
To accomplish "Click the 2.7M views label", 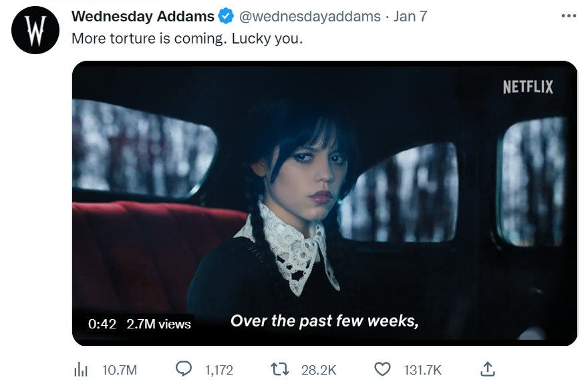I will tap(158, 324).
